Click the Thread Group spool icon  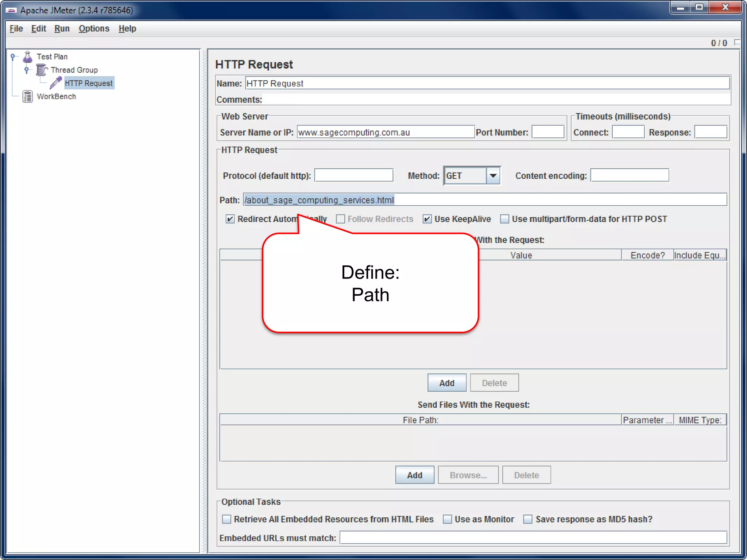42,70
